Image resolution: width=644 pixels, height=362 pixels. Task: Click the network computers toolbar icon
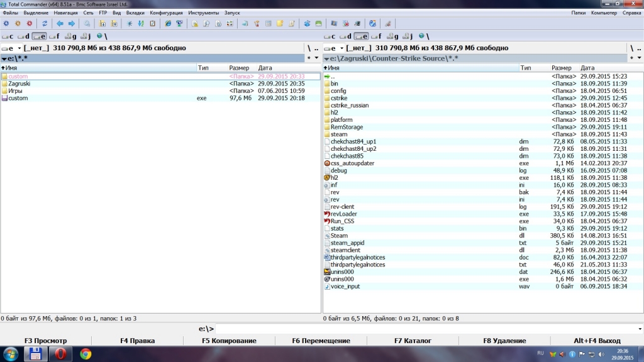point(179,23)
